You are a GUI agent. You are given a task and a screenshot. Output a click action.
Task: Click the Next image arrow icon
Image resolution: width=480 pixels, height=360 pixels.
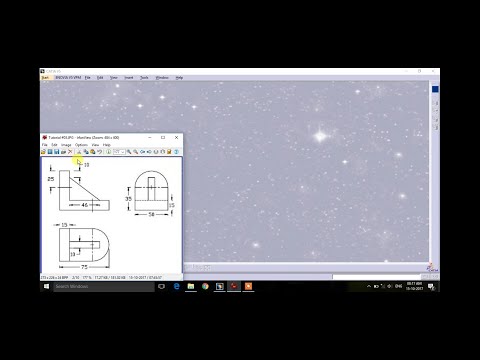tap(149, 152)
